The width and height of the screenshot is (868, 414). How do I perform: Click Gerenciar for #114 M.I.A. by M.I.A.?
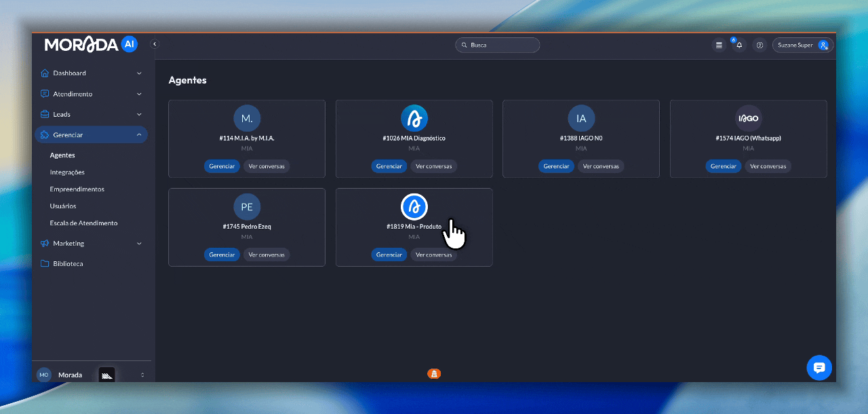(x=222, y=166)
